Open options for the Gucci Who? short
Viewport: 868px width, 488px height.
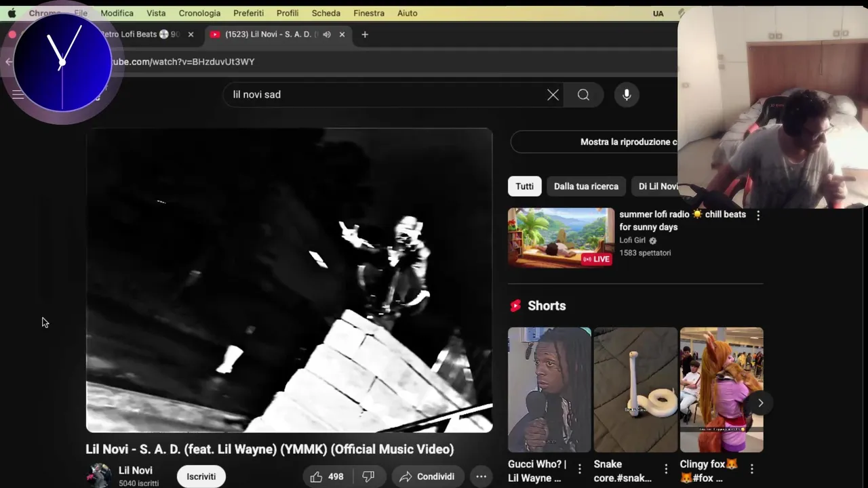[x=580, y=469]
